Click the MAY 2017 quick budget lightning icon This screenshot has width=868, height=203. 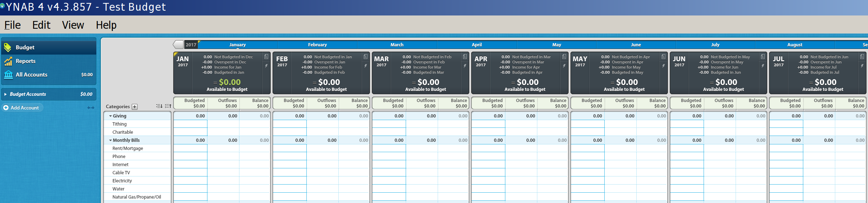(664, 66)
